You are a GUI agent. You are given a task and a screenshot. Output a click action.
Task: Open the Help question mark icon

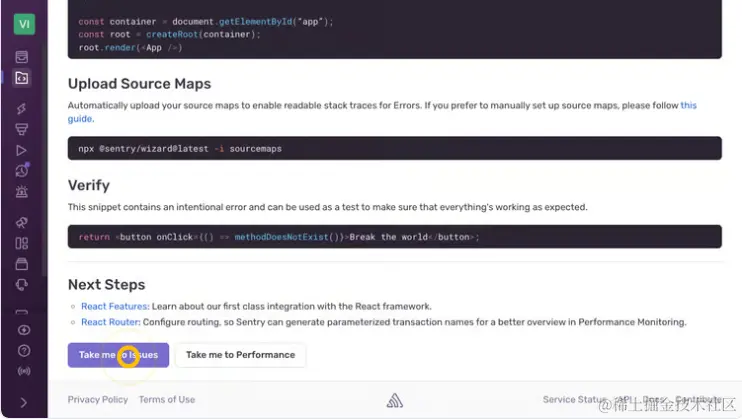[24, 351]
